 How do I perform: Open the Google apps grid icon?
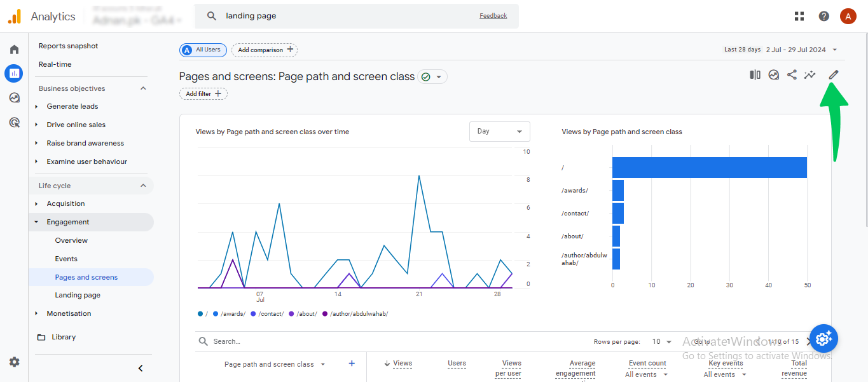[799, 17]
